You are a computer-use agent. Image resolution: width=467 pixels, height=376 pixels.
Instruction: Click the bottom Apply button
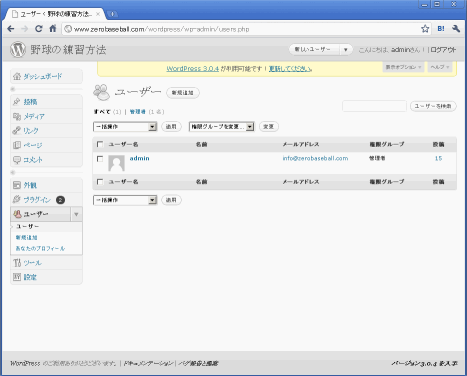(171, 200)
